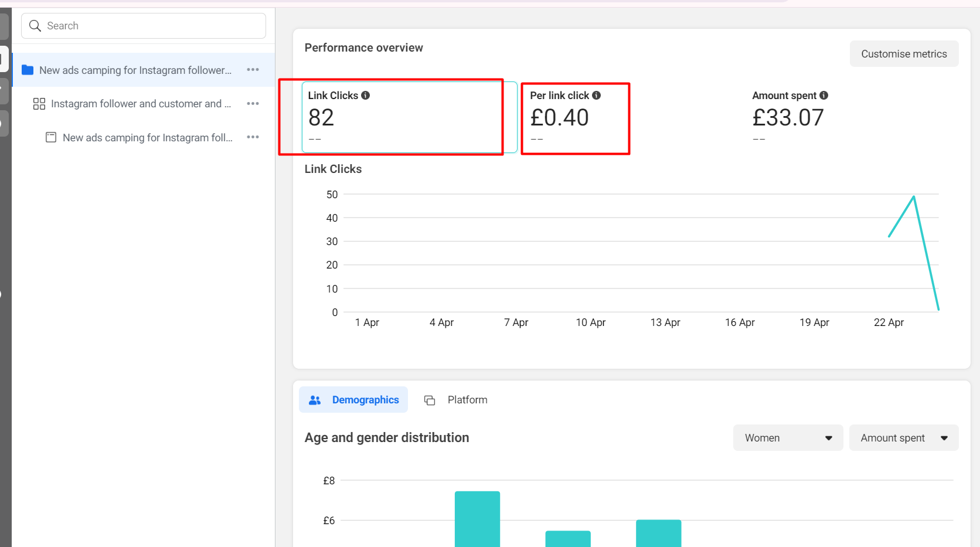The image size is (980, 547).
Task: Switch to the Platform tab
Action: point(456,400)
